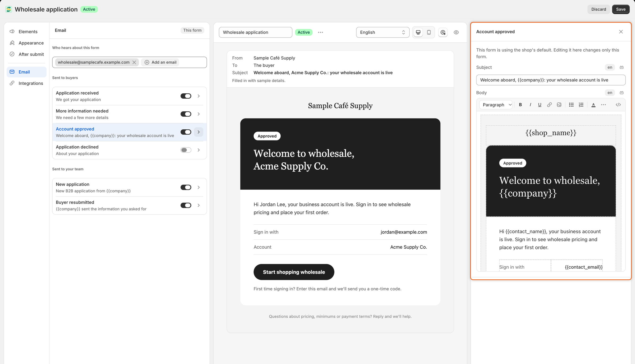Expand the Application declined chevron
The width and height of the screenshot is (635, 364).
[x=199, y=150]
